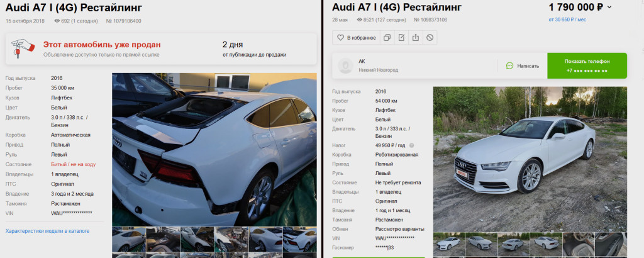Click the '1 790 000 ₽' price
This screenshot has width=644, height=258.
pos(575,7)
